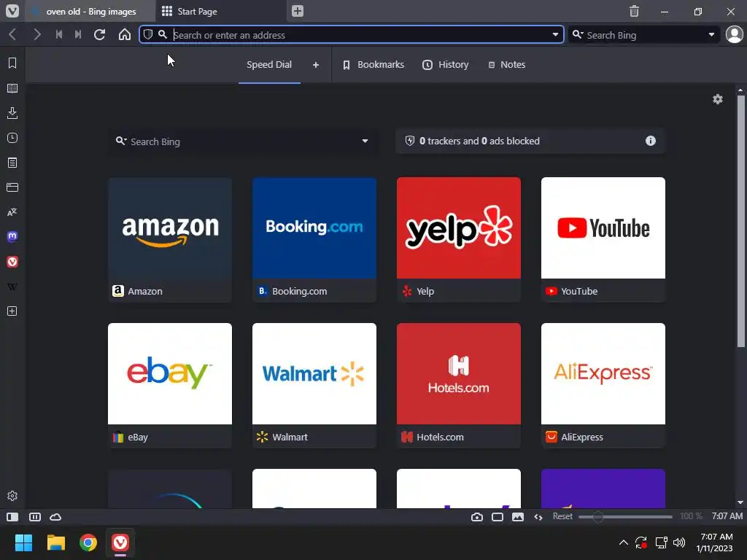Click the Start Page Search Bing field
The image size is (747, 560).
(x=243, y=141)
